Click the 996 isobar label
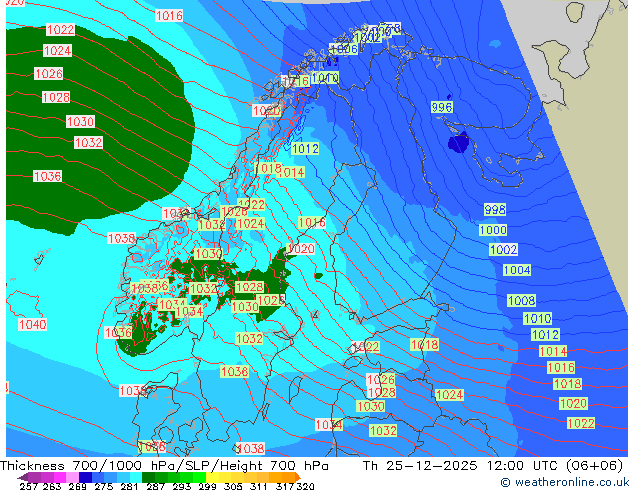Image resolution: width=634 pixels, height=490 pixels. [442, 107]
